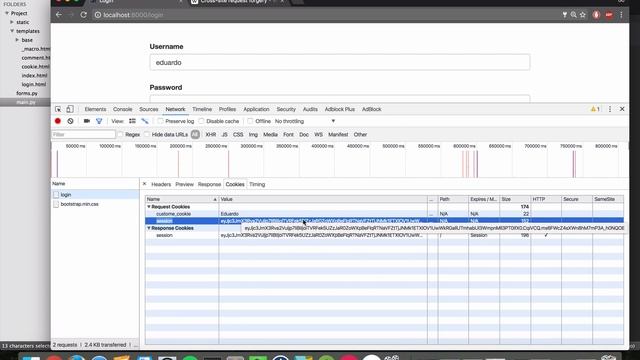Bookmark this page with star icon

(x=583, y=15)
